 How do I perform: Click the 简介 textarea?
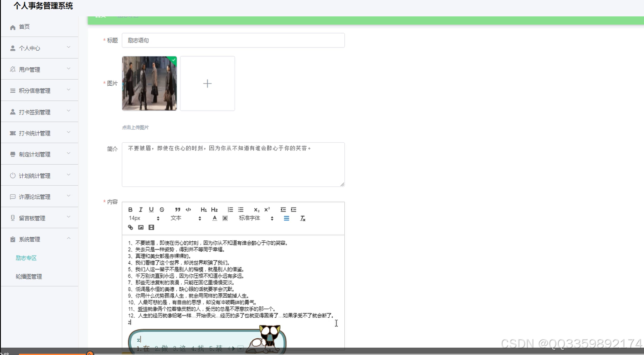233,165
